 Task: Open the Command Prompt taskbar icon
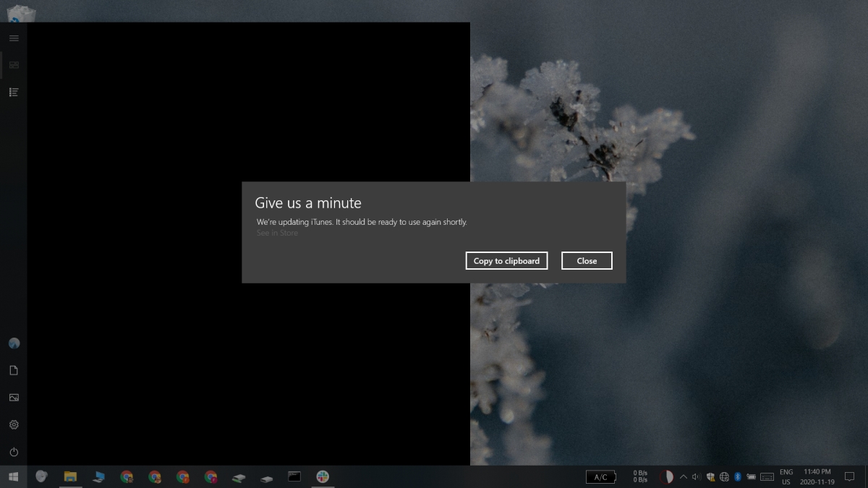coord(294,476)
